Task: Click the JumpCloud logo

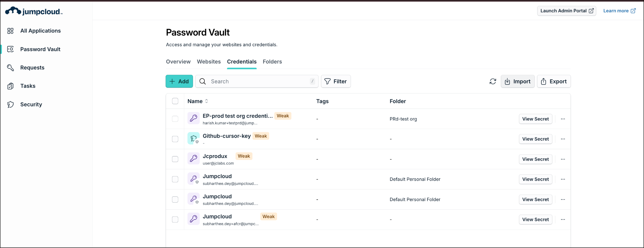Action: 34,11
